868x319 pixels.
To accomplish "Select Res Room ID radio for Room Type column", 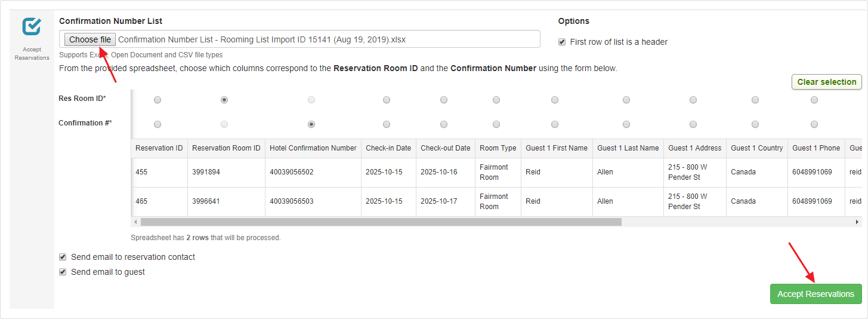I will [x=496, y=100].
